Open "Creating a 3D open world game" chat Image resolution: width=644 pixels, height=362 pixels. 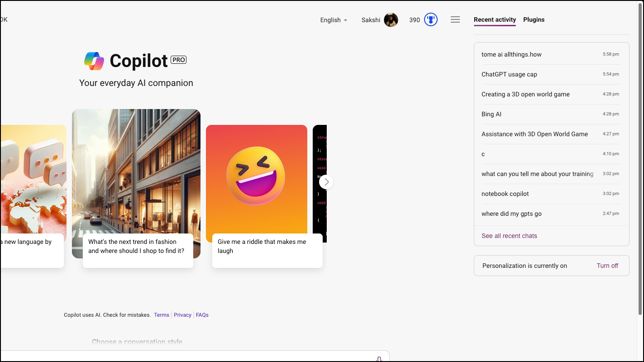click(x=550, y=94)
